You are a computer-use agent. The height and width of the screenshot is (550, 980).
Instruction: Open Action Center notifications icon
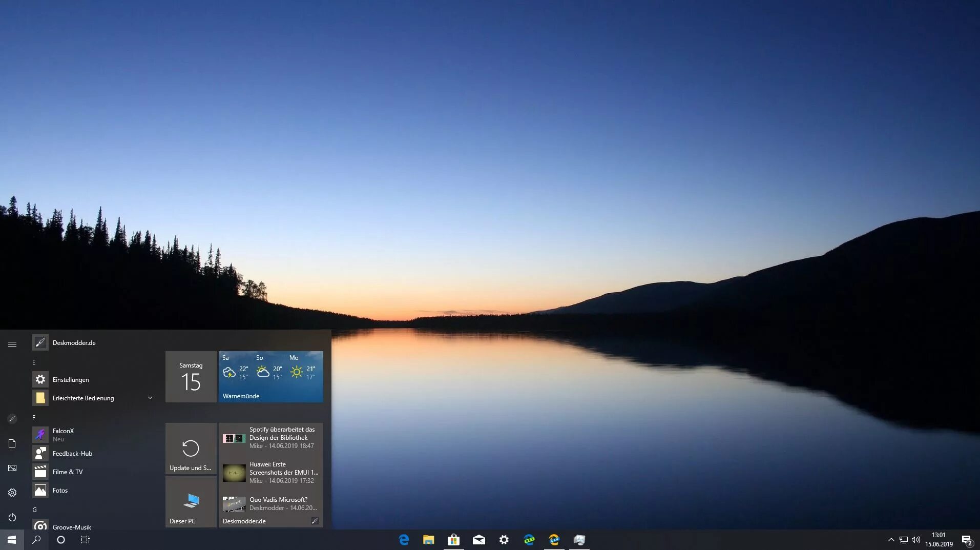(x=967, y=540)
